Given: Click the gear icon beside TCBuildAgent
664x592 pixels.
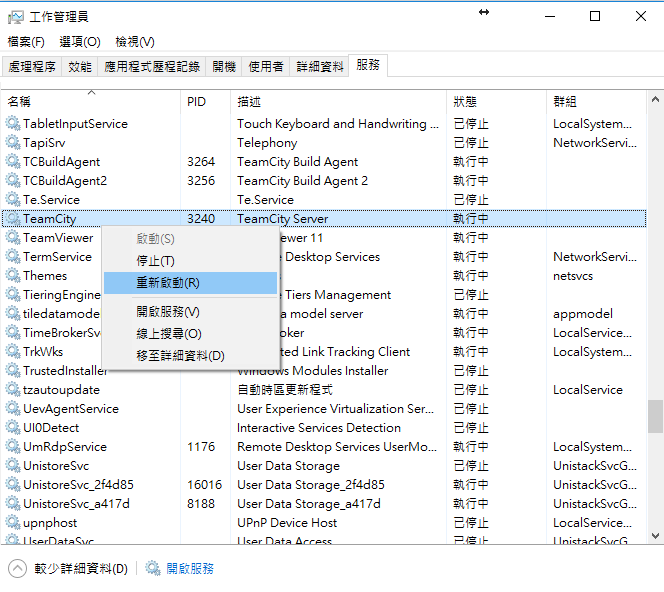Looking at the screenshot, I should (13, 162).
